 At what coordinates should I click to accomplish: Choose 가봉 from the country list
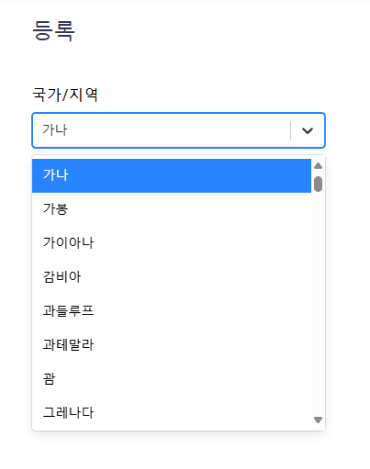click(171, 209)
